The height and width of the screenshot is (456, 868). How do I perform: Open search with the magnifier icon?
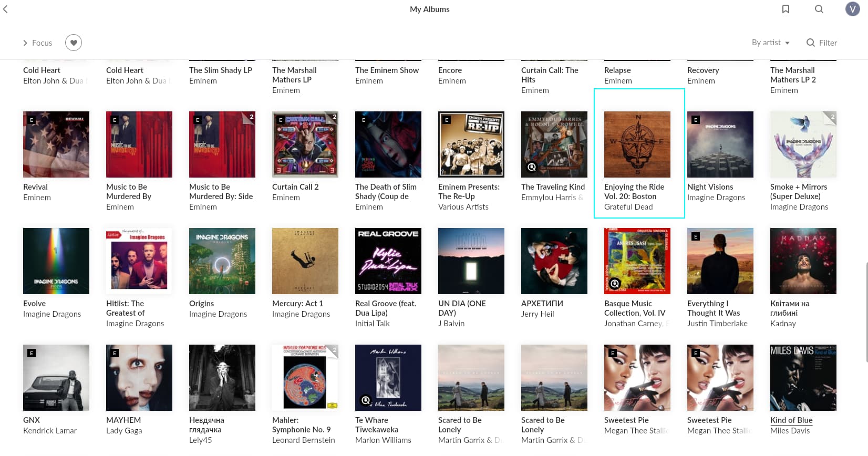(x=819, y=9)
